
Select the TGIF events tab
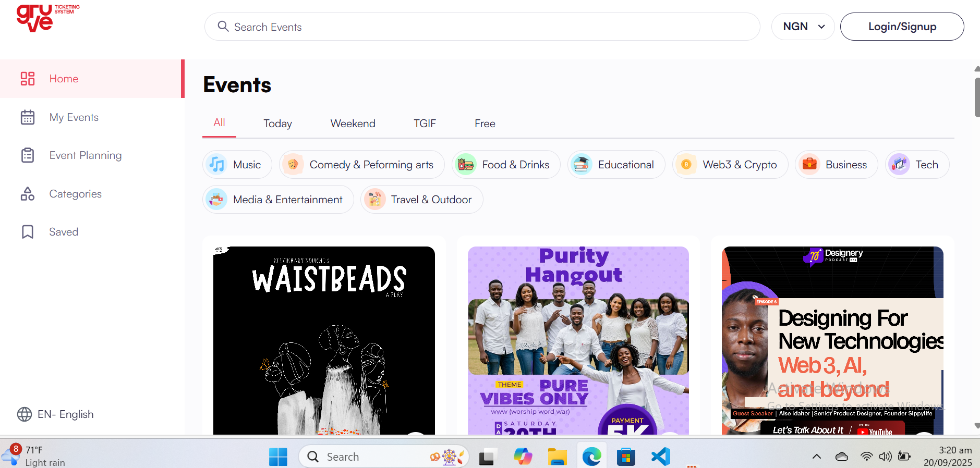point(425,124)
